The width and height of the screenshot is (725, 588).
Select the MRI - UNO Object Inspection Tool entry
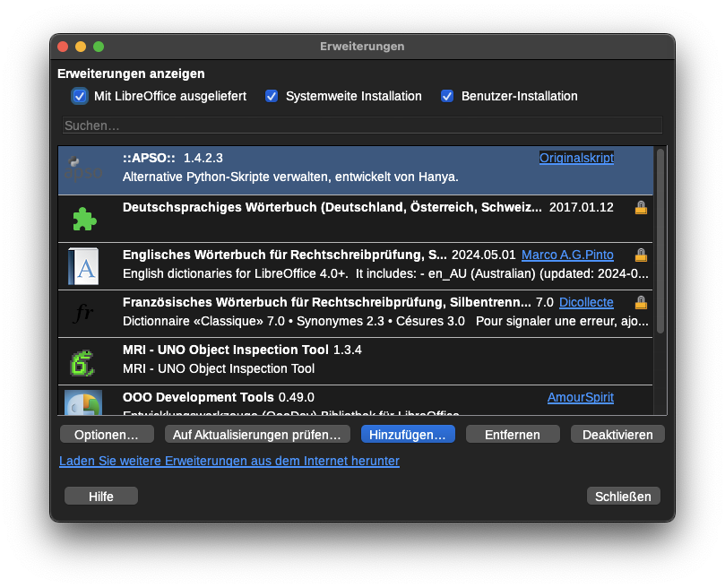(x=358, y=359)
